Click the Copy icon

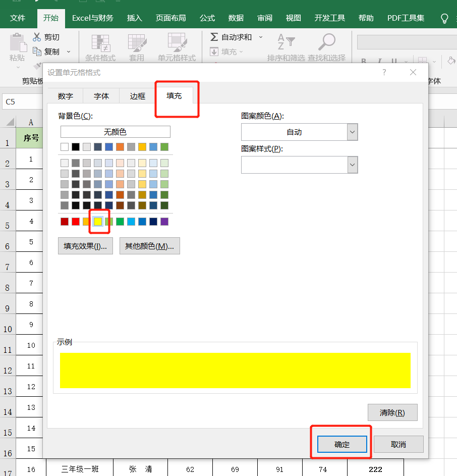coord(37,51)
